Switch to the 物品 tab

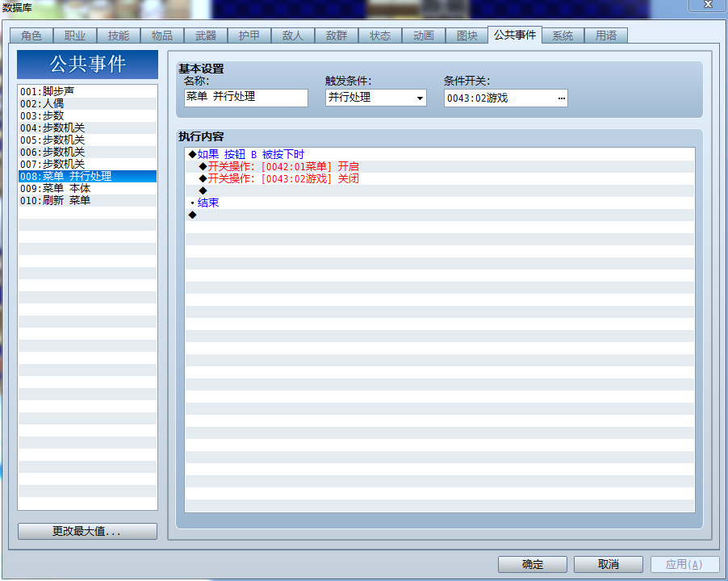162,36
